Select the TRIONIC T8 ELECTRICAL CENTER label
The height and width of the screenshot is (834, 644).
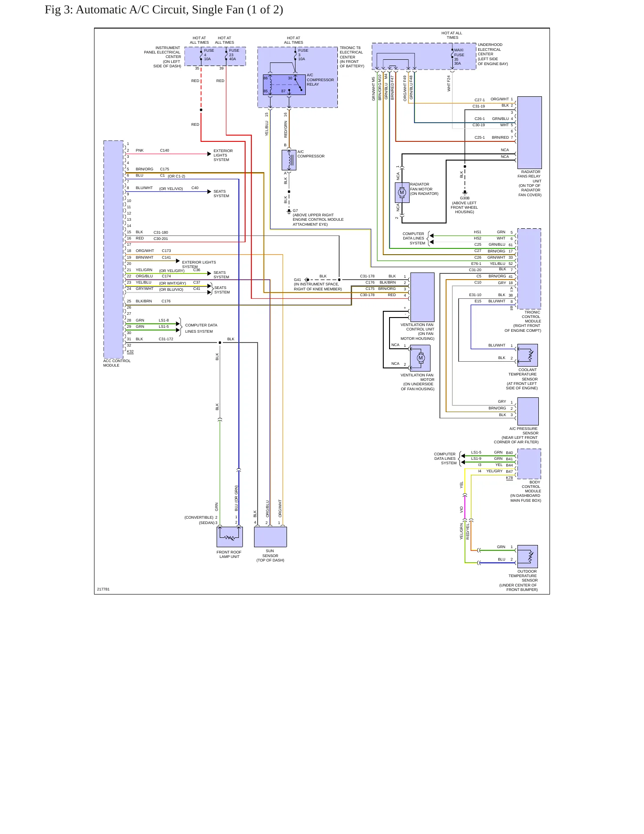352,57
